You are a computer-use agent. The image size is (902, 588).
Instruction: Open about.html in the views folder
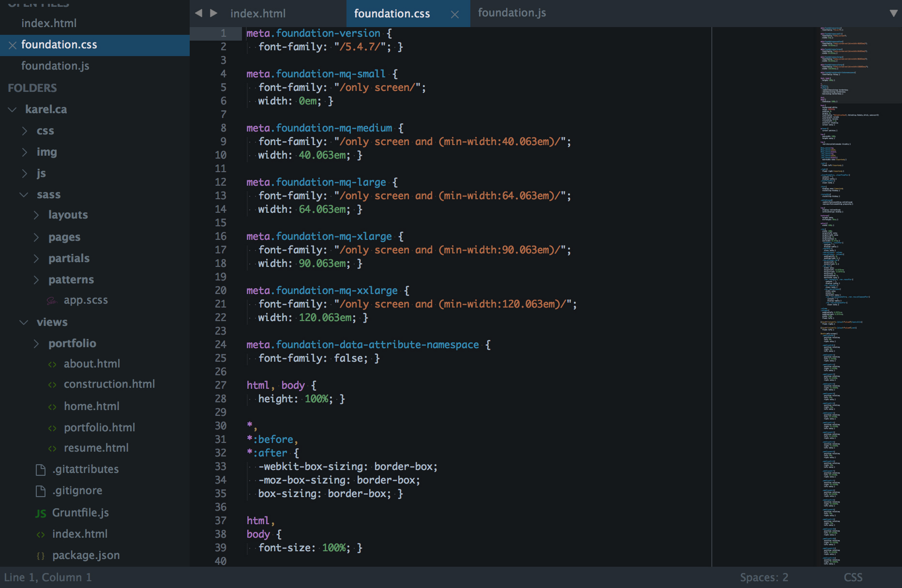tap(92, 364)
